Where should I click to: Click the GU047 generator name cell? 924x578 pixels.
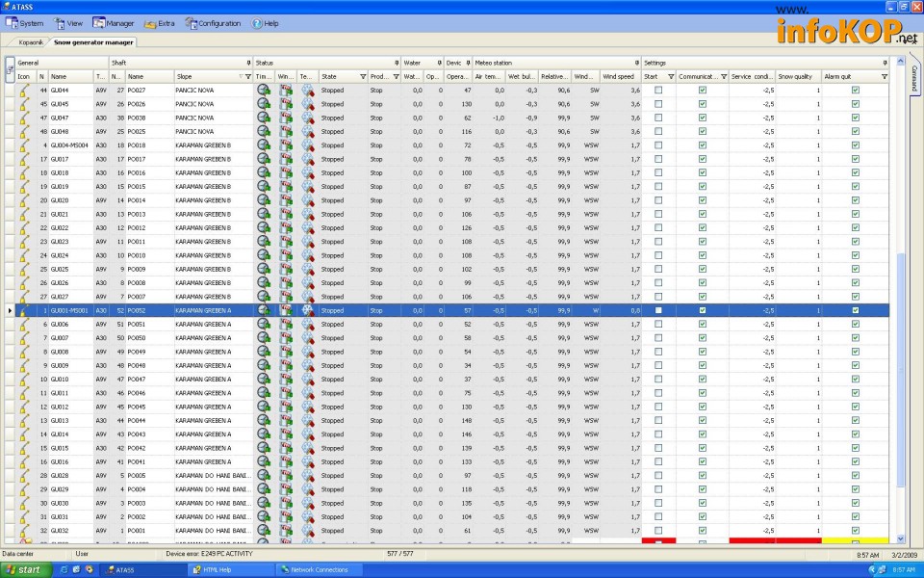pos(70,118)
